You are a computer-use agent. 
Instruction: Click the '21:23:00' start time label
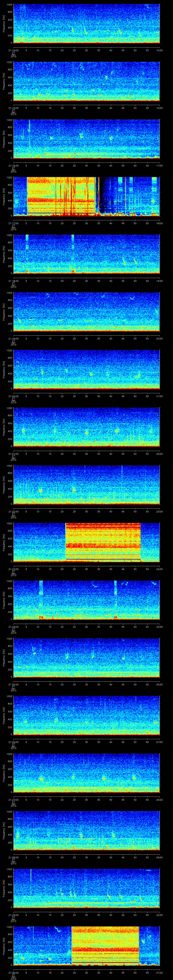tap(13, 569)
